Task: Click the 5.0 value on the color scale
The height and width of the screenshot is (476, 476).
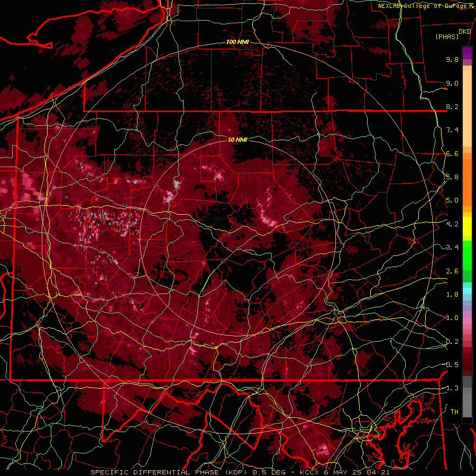Action: pyautogui.click(x=452, y=200)
